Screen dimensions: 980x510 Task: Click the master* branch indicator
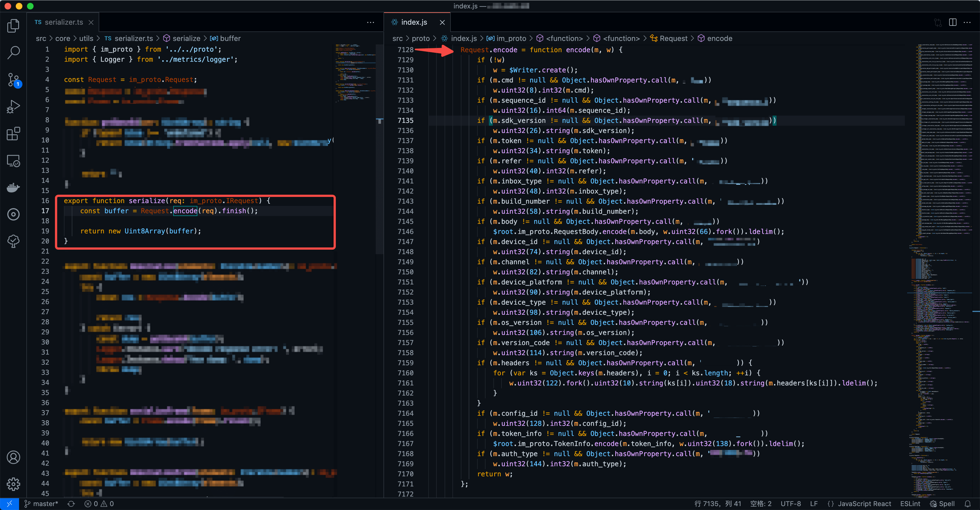coord(41,504)
